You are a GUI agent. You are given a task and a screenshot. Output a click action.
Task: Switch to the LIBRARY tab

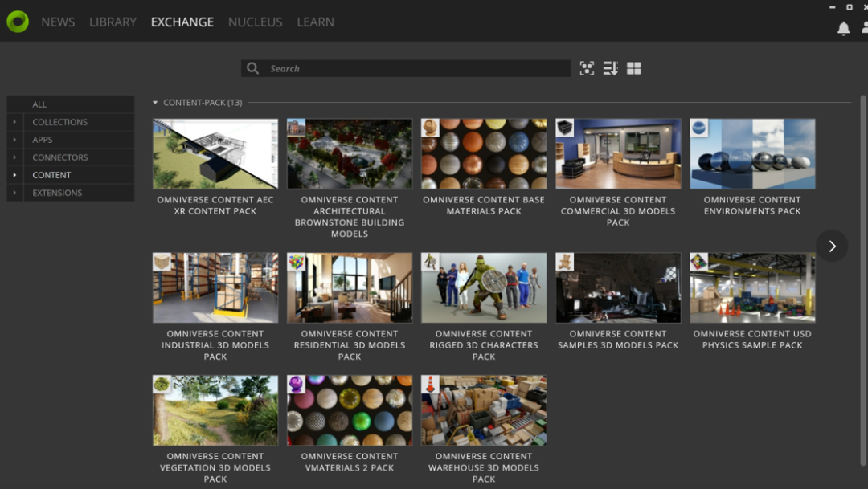(x=113, y=22)
